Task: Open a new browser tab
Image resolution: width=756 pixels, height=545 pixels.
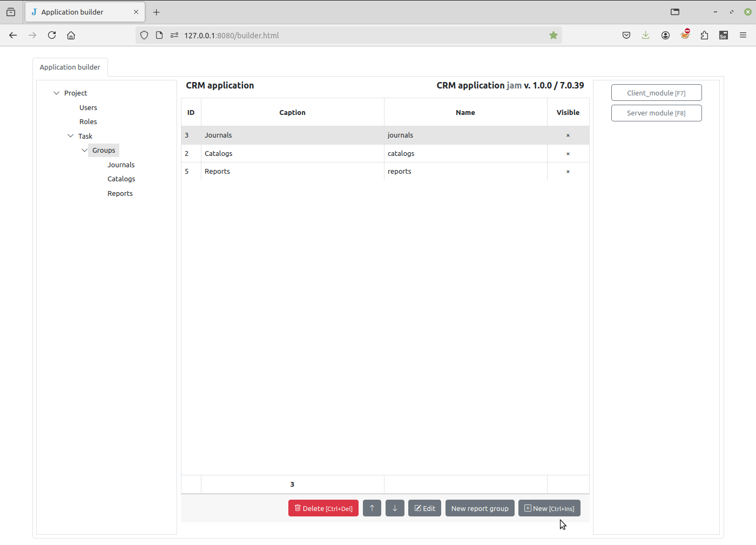Action: 157,12
